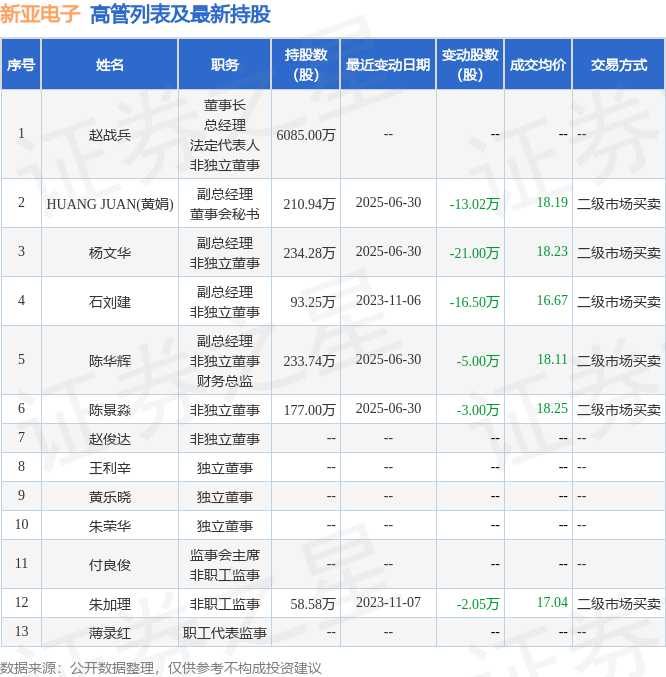Click the 最近变动日期 column header
666x677 pixels.
tap(388, 65)
